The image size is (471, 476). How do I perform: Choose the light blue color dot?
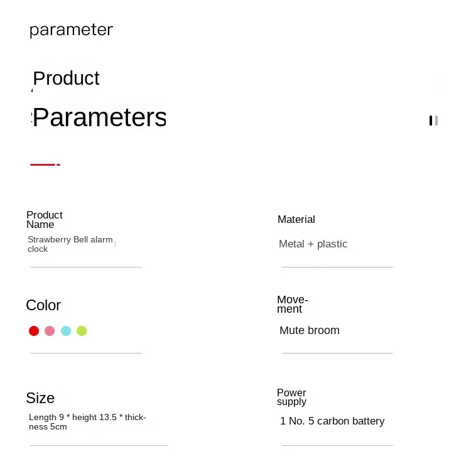pos(66,330)
